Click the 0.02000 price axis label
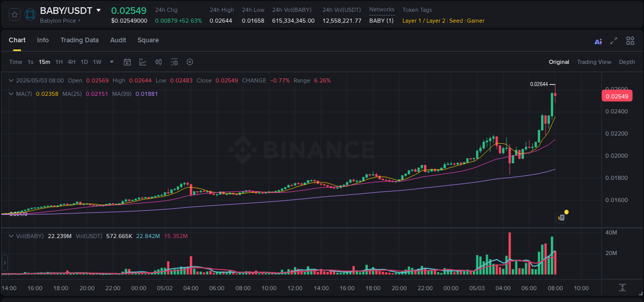 (616, 156)
